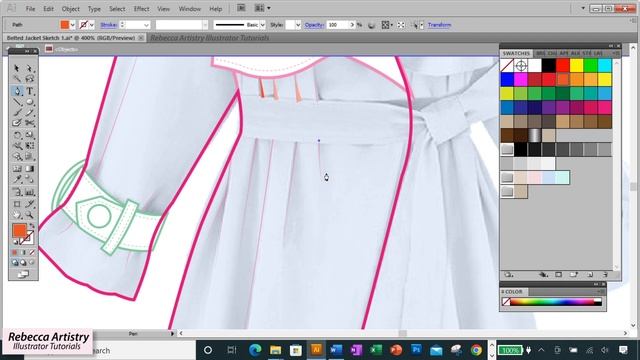Select the Free Transform tool

tap(30, 146)
